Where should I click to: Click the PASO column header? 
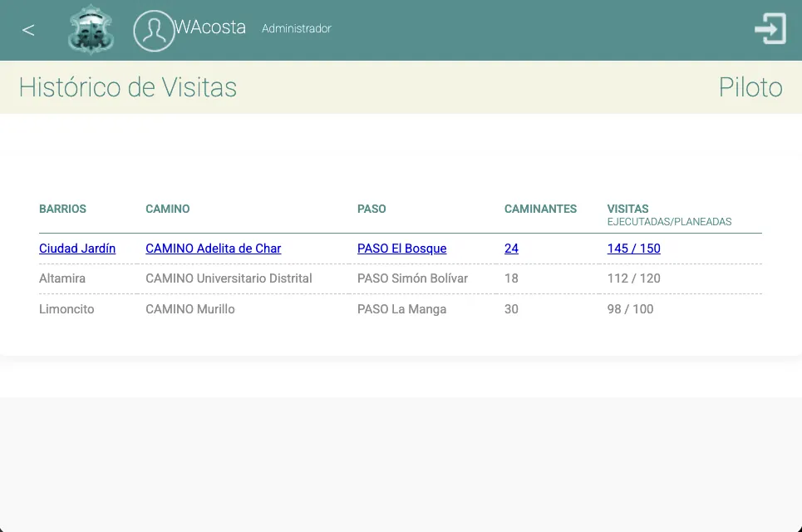coord(371,209)
